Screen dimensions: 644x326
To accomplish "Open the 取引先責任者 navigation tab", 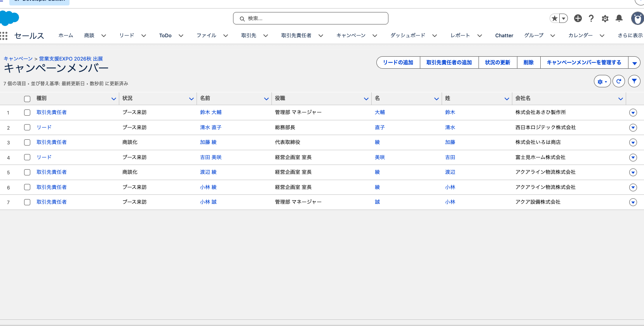I will [x=296, y=35].
